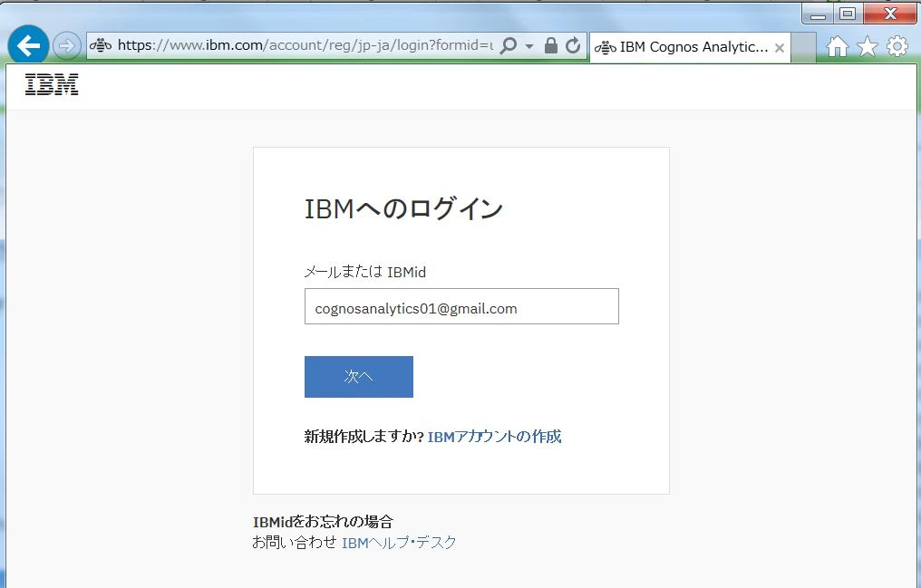Maximize the browser window

[848, 14]
